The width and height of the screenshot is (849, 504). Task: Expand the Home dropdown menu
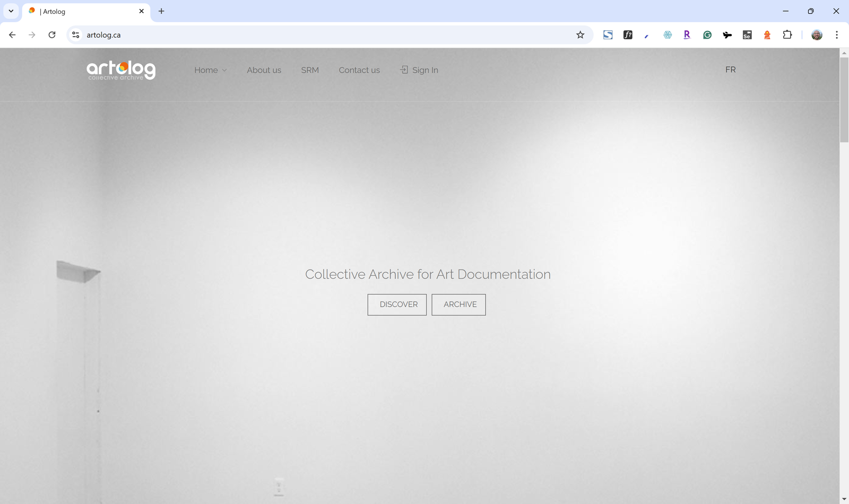[x=210, y=70]
